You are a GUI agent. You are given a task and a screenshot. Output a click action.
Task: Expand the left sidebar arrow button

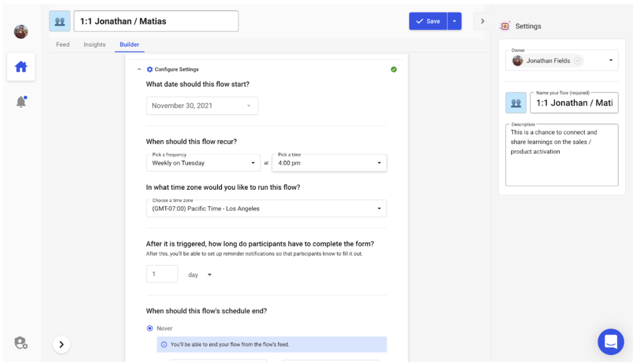click(62, 344)
